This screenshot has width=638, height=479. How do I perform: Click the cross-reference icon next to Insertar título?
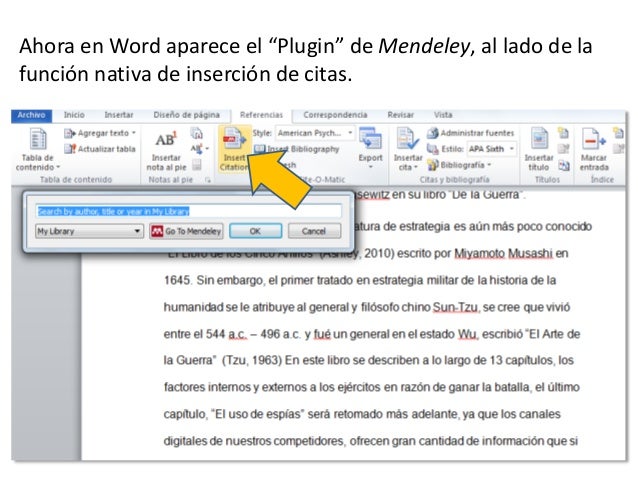pos(563,165)
